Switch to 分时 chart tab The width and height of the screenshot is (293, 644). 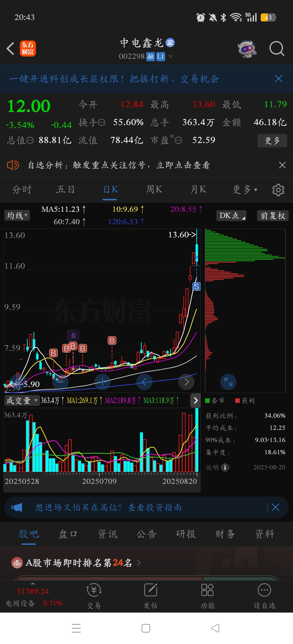22,189
